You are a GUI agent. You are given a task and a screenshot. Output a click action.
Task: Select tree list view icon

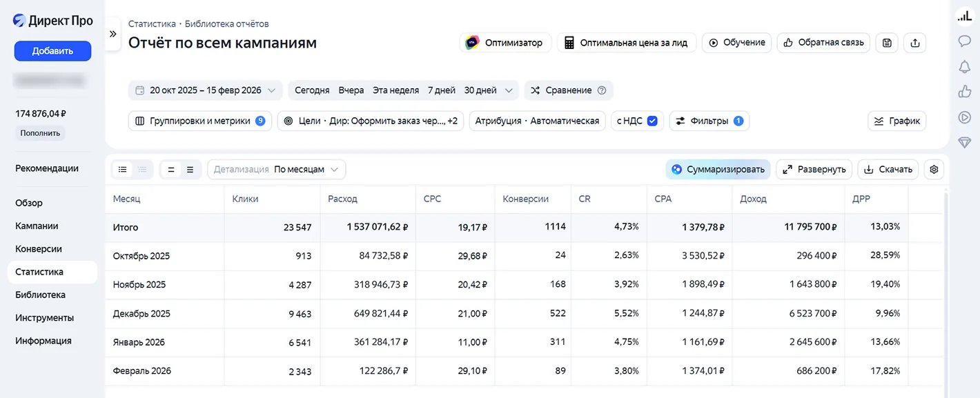pyautogui.click(x=142, y=169)
